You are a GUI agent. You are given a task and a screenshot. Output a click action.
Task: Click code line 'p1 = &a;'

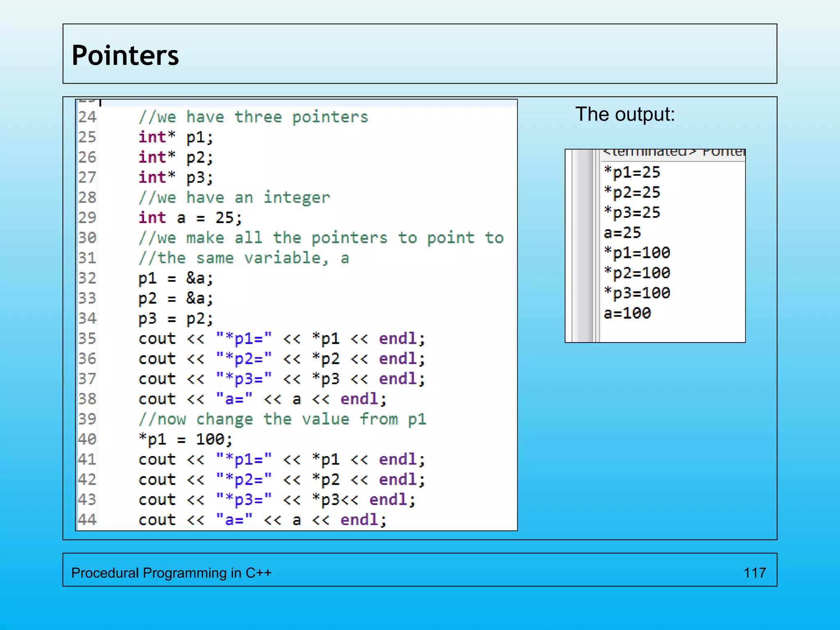[x=176, y=278]
